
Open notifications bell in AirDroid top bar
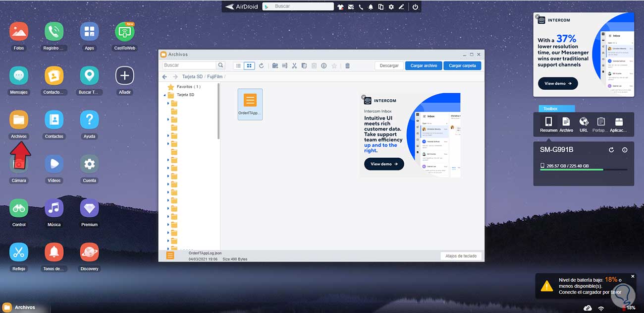point(371,7)
